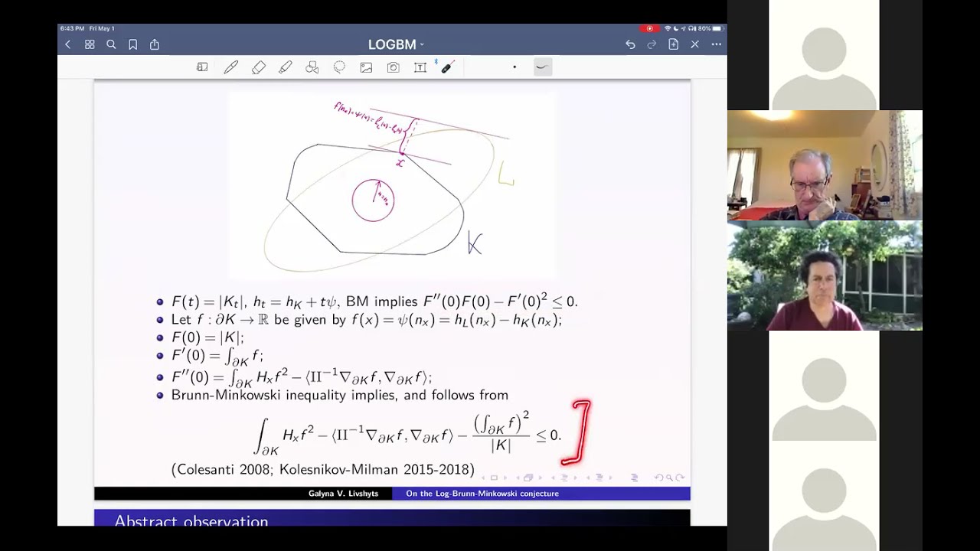Screen dimensions: 980x551
Task: Open the page thumbnails grid view
Action: click(90, 44)
